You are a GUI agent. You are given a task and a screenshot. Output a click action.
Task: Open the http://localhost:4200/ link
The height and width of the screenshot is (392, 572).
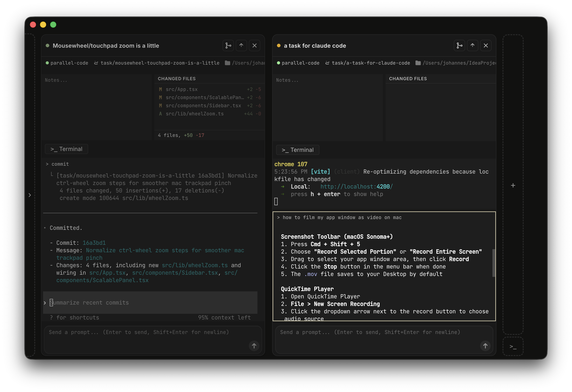click(x=356, y=186)
